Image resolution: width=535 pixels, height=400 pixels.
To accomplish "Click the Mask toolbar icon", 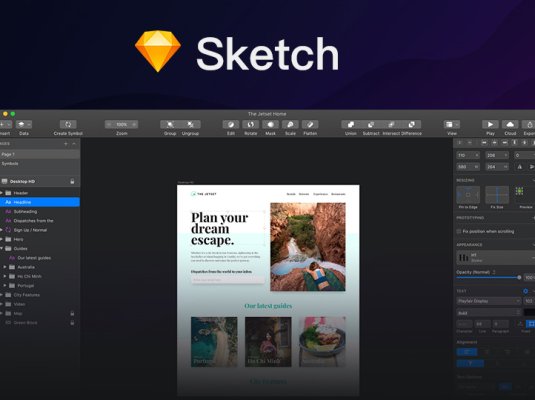I will point(270,124).
